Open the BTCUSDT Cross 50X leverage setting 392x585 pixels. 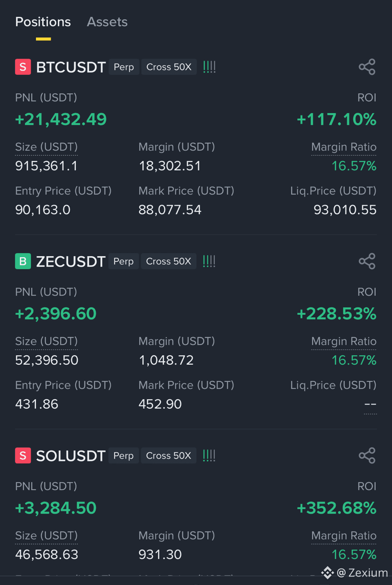tap(169, 67)
